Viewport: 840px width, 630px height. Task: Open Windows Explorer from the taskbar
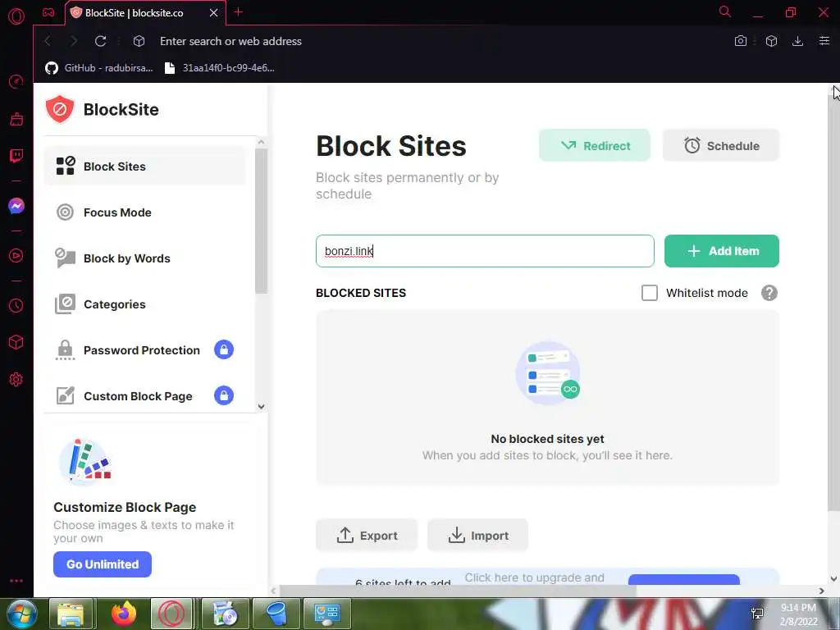point(71,614)
